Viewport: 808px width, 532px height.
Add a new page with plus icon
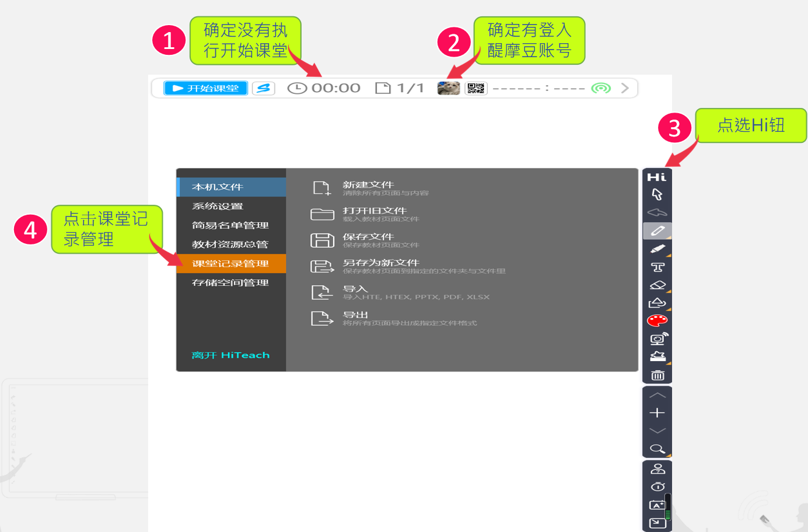point(657,413)
